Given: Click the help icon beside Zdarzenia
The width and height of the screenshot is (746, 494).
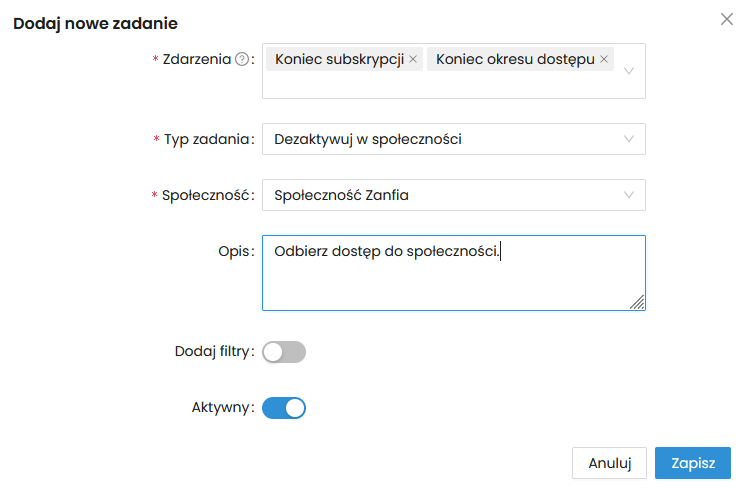Looking at the screenshot, I should 241,59.
